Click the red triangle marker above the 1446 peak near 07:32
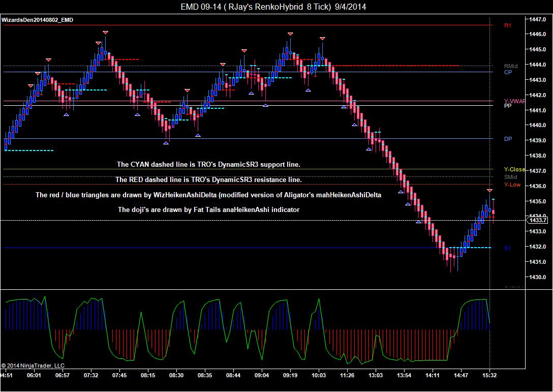This screenshot has height=392, width=553. [x=105, y=33]
